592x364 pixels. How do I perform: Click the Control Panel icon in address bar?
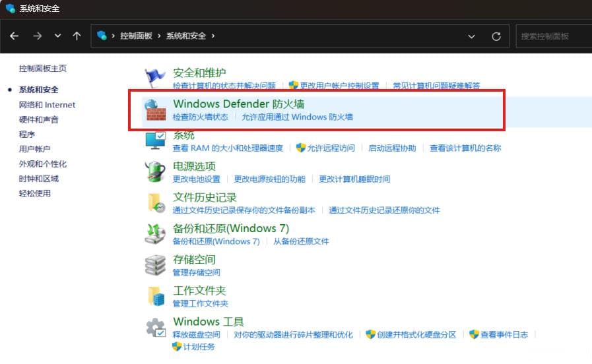pos(102,36)
